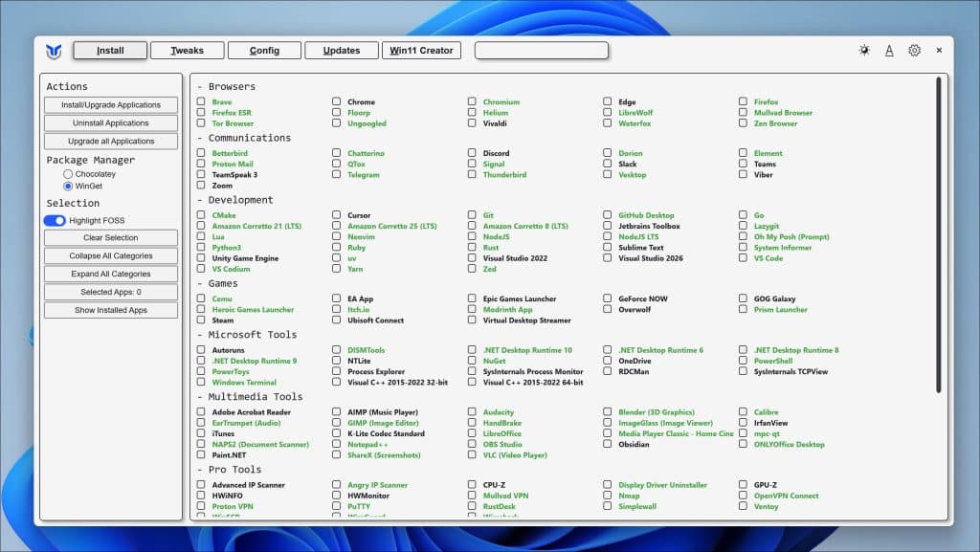Open the font scaling icon
980x552 pixels.
889,51
